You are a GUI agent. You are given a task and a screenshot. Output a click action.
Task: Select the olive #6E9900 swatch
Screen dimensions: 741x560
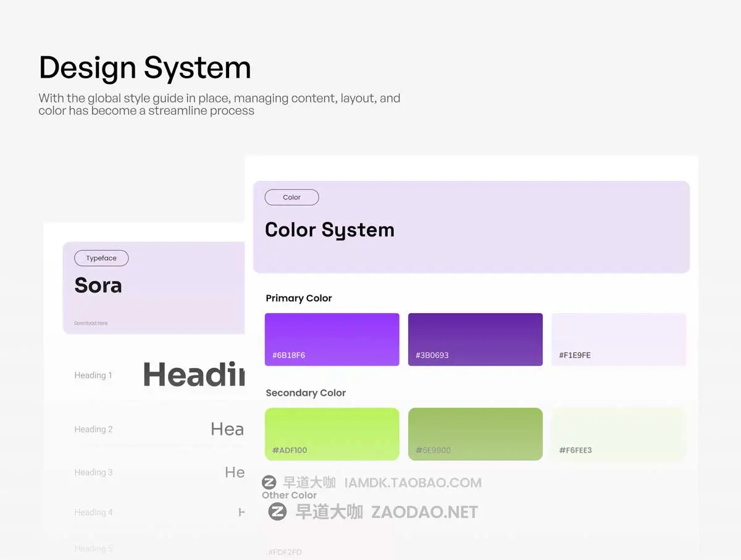click(x=475, y=433)
